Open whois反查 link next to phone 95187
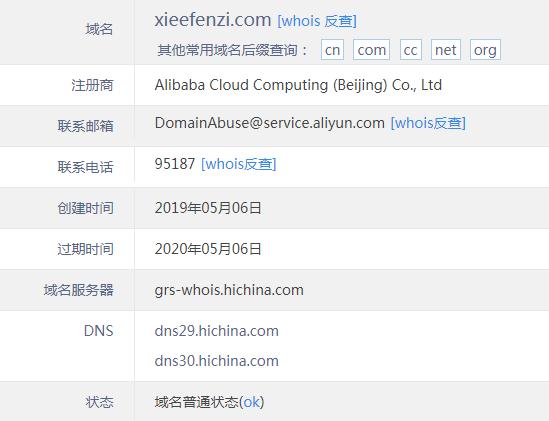This screenshot has height=421, width=549. point(239,164)
